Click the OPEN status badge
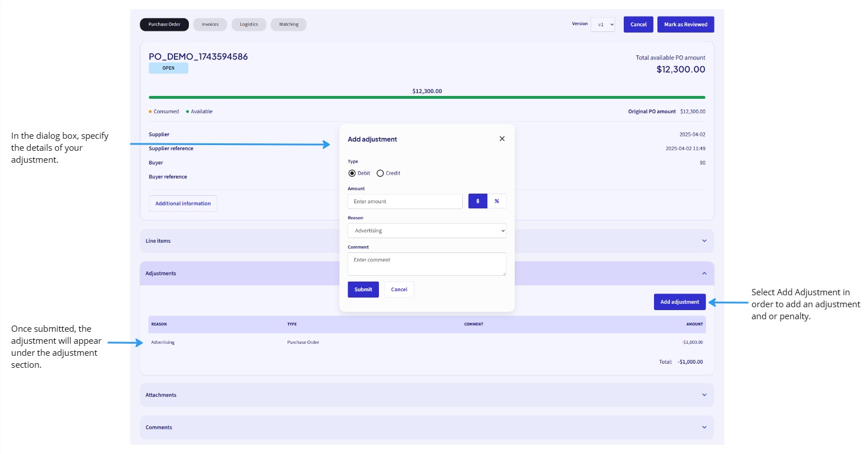868x454 pixels. pos(168,68)
